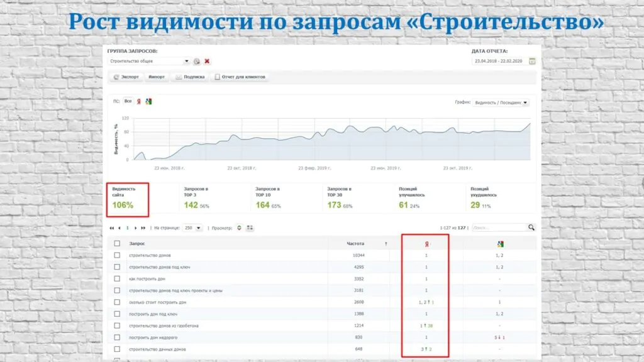Click query 'построить дом под ключ'
The width and height of the screenshot is (644, 362).
coord(153,314)
